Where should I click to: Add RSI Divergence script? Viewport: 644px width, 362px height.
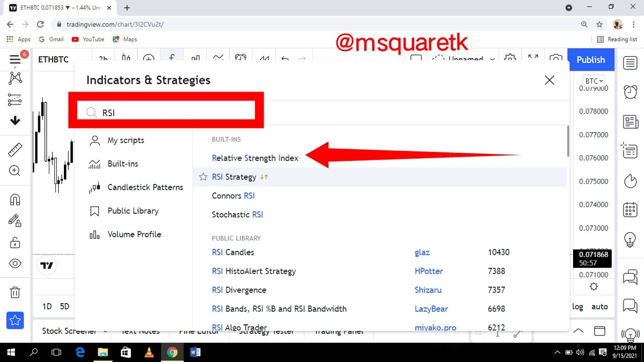click(x=239, y=290)
